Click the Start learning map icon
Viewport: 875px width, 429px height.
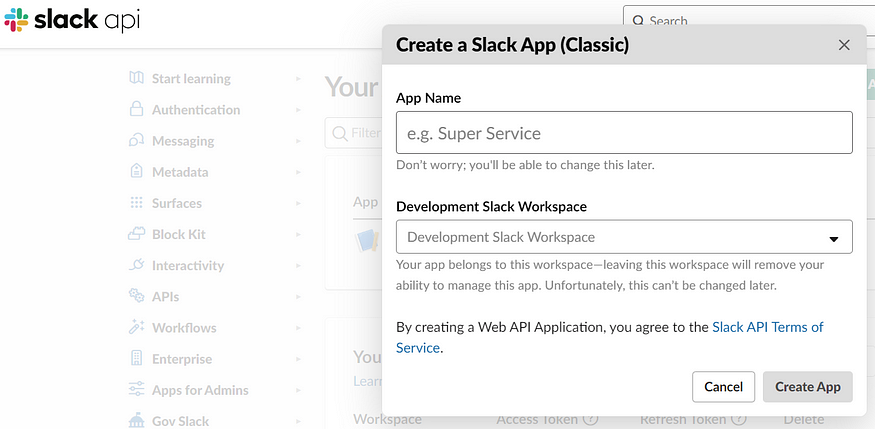[136, 78]
